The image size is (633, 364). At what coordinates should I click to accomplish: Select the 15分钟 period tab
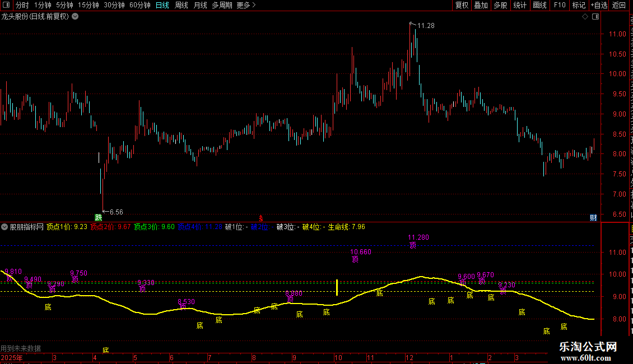89,5
